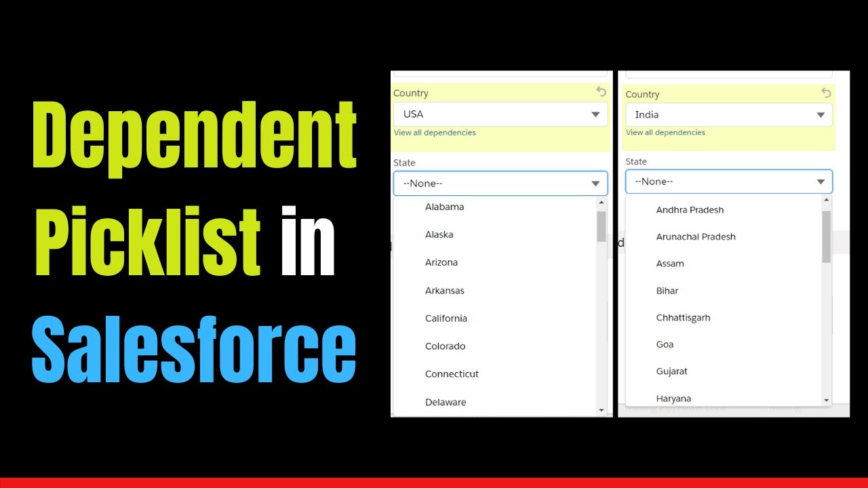Viewport: 868px width, 488px height.
Task: Expand the State picklist under India
Action: click(729, 182)
